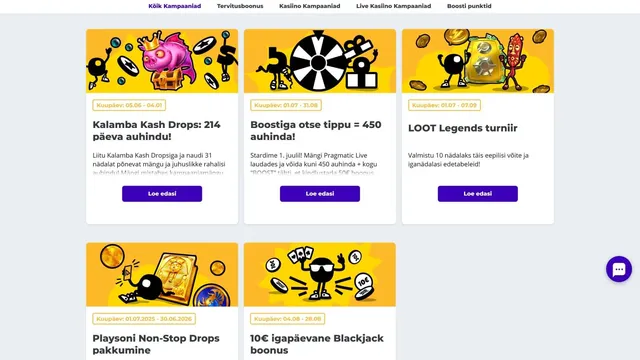Viewport: 640px width, 360px height.
Task: Click Loe edasi under Boostiga otse tippu
Action: tap(320, 194)
